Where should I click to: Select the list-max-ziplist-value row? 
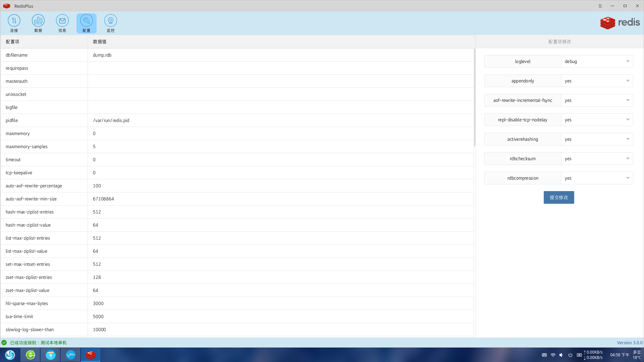pos(237,251)
